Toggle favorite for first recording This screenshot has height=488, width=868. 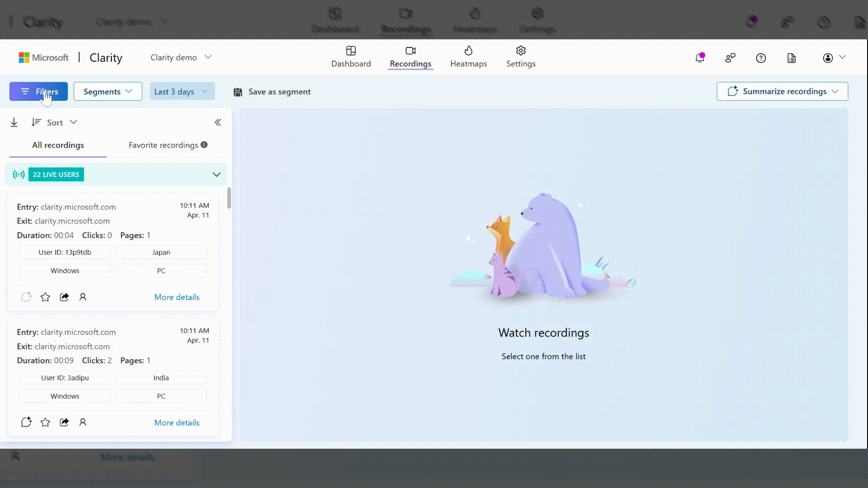coord(45,297)
